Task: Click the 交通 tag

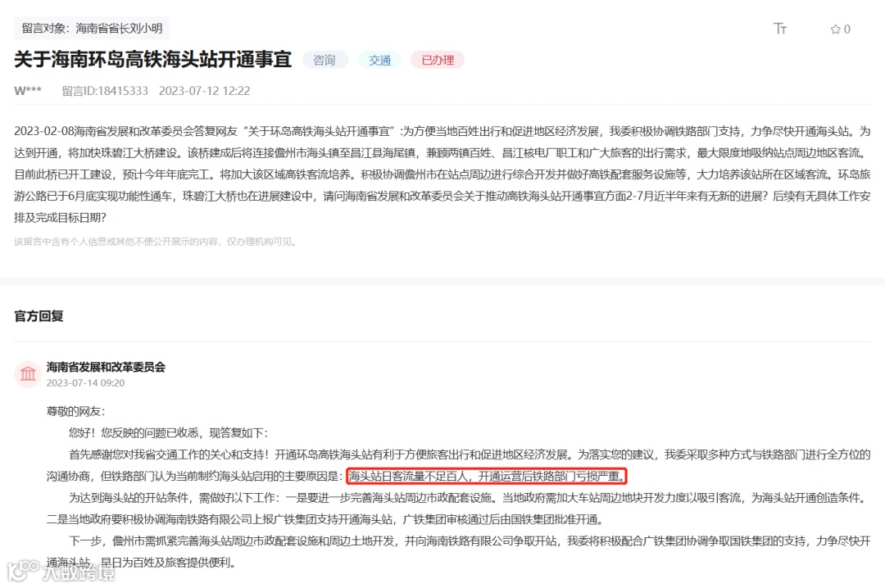Action: (x=380, y=60)
